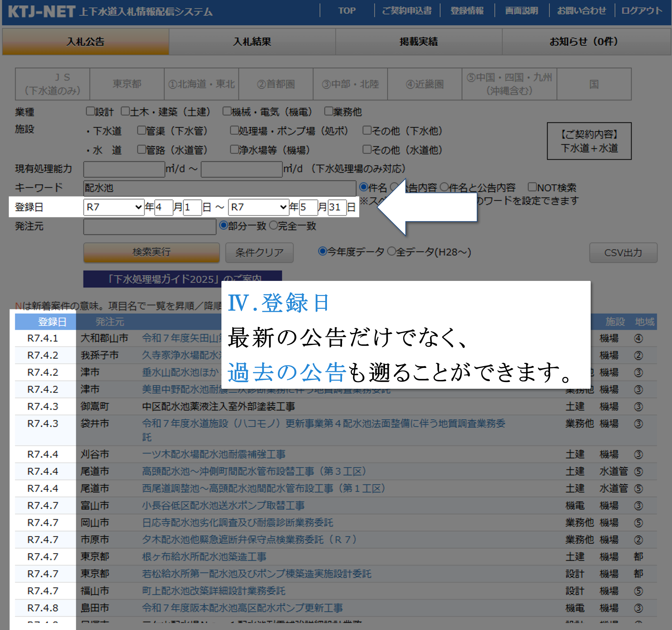The image size is (672, 630).
Task: Open the 掲載実績 tab
Action: pos(418,42)
